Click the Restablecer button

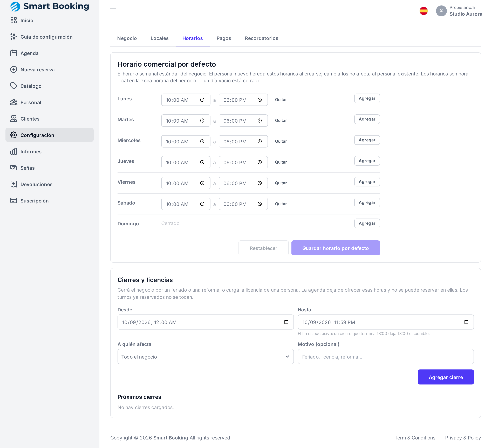click(x=263, y=248)
